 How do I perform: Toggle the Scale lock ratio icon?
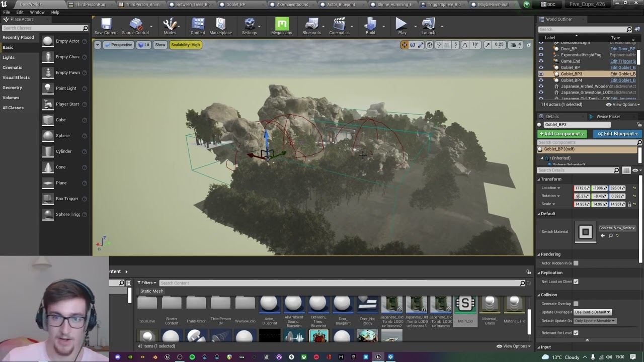629,204
